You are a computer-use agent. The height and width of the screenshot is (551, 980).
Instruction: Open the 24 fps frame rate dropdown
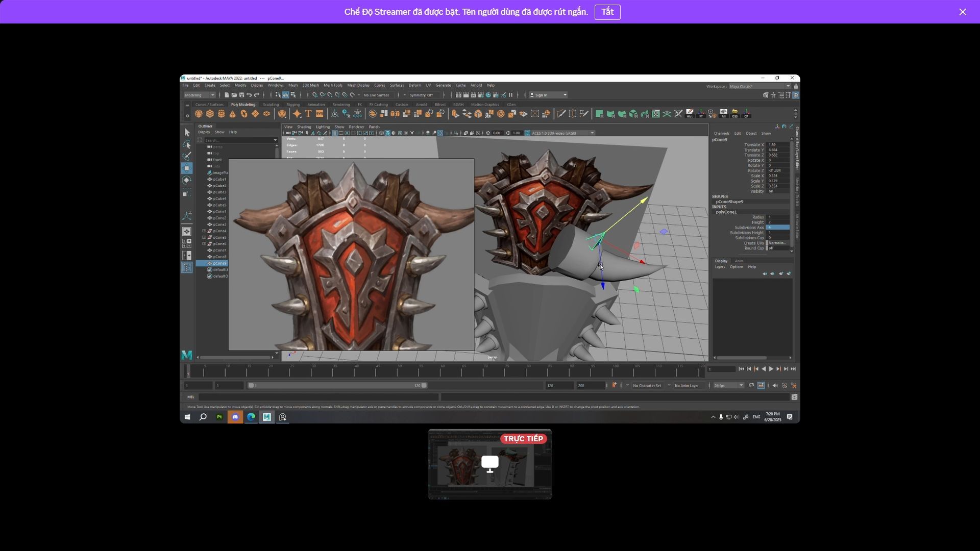click(x=728, y=386)
